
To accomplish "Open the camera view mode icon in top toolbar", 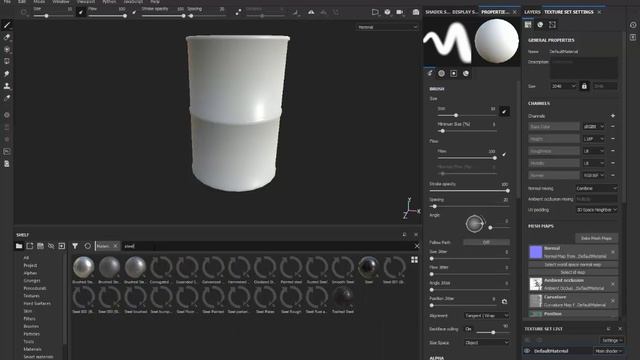I will point(375,12).
